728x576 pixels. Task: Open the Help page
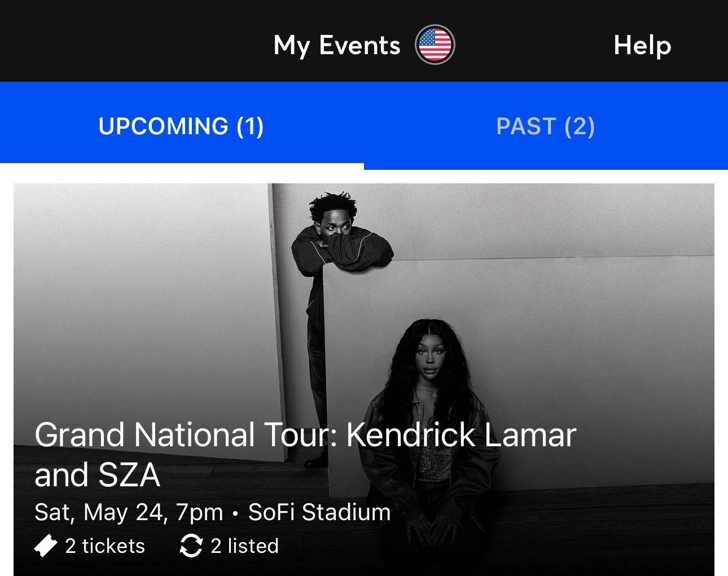coord(642,45)
